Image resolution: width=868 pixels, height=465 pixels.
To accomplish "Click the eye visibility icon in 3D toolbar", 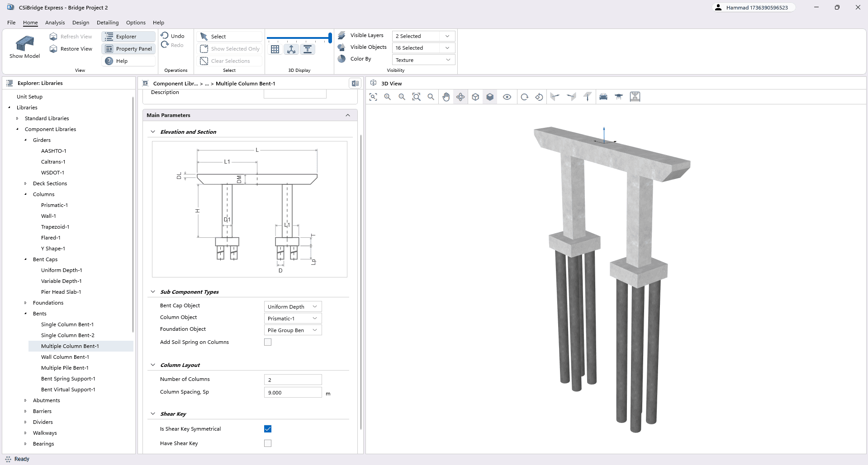I will tap(507, 97).
